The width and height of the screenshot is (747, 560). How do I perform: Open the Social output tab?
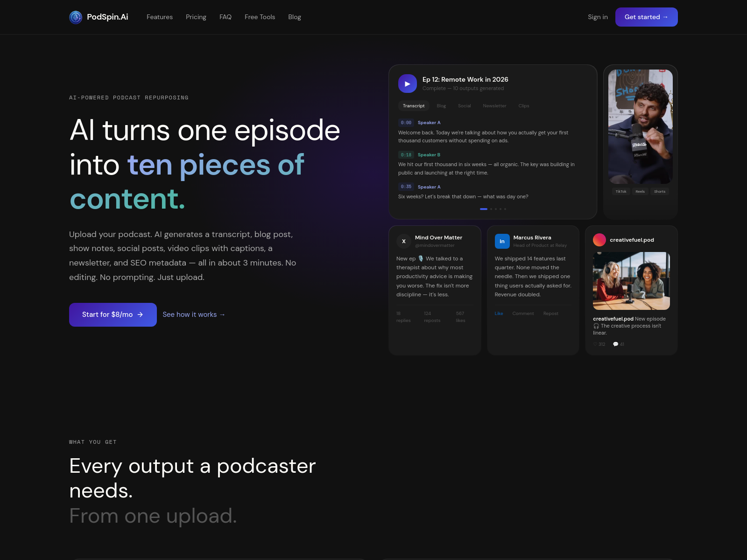[464, 106]
